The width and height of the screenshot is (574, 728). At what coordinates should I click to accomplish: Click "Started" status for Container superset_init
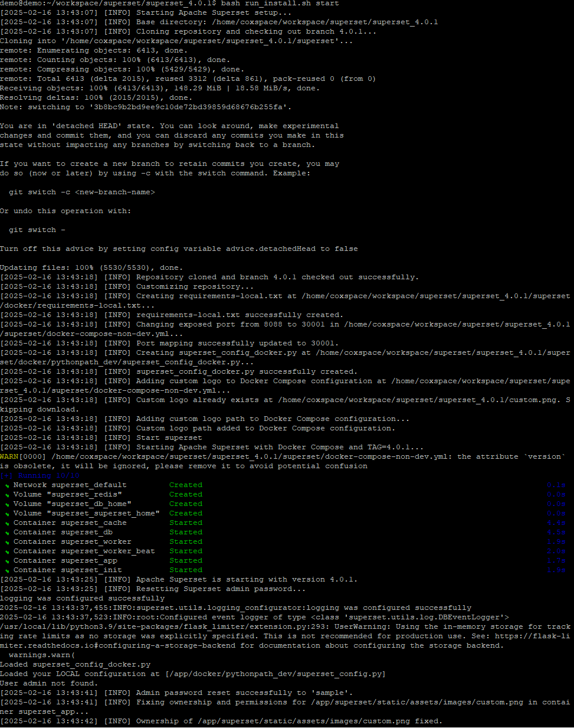click(x=186, y=570)
